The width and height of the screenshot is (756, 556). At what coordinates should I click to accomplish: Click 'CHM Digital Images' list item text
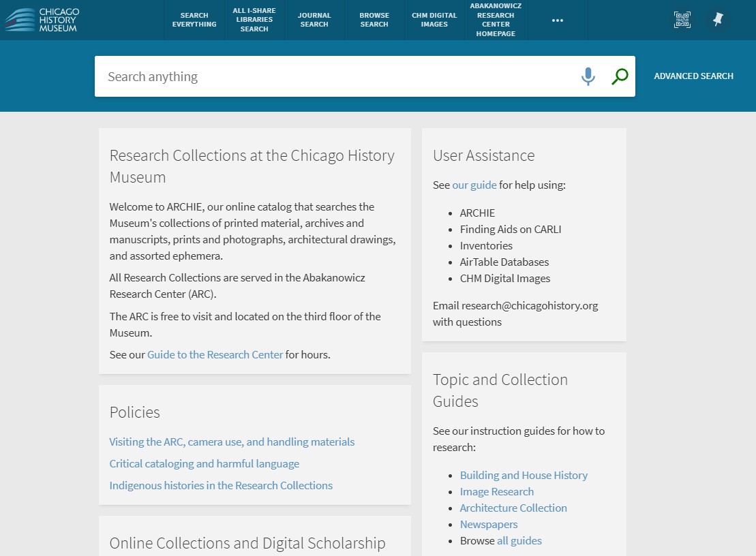coord(505,279)
